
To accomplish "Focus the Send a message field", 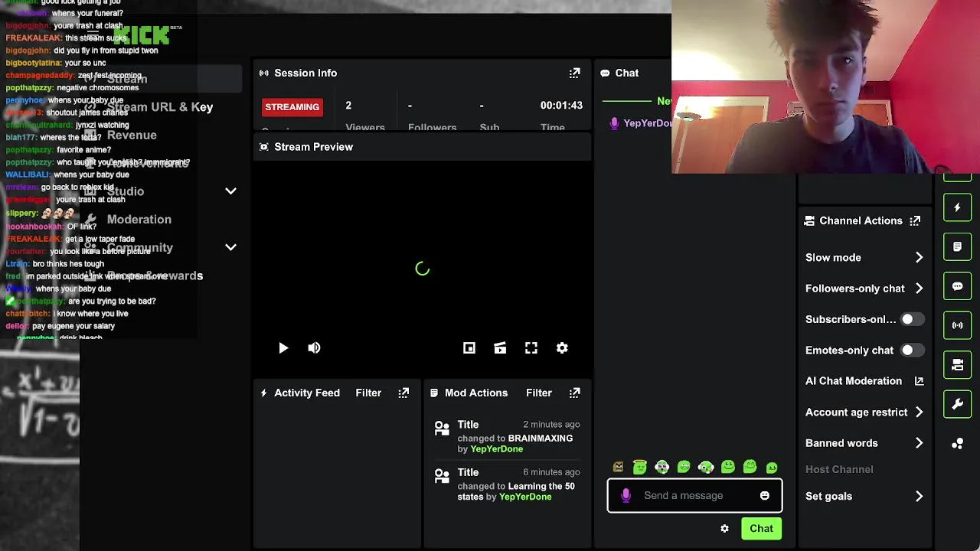I will pos(694,495).
